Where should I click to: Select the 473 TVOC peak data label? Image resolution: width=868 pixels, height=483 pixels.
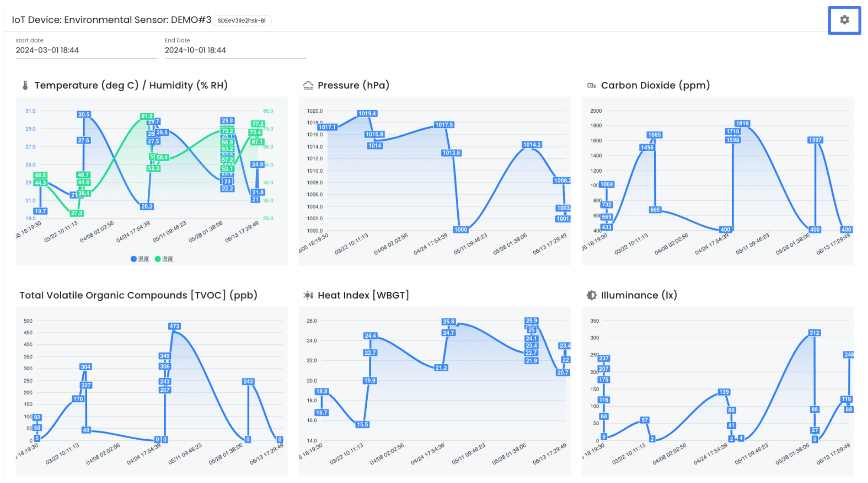point(174,326)
